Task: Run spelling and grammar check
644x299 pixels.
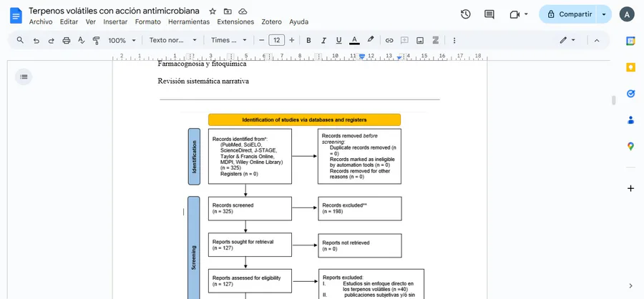Action: pos(82,40)
